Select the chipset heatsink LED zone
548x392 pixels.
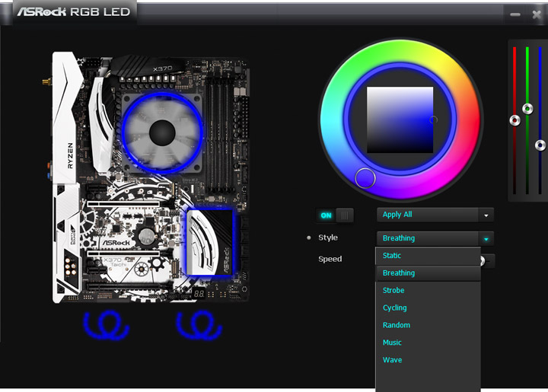pyautogui.click(x=210, y=243)
